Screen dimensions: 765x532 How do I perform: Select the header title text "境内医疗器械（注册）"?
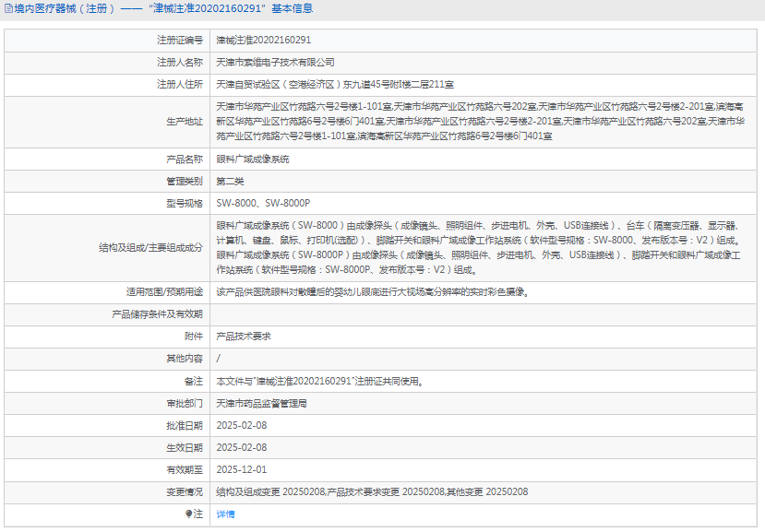click(65, 9)
